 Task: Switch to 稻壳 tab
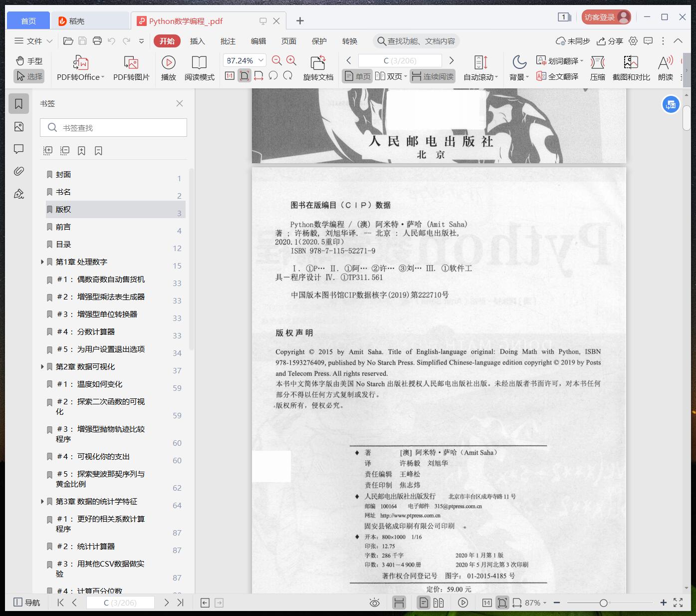pos(90,20)
